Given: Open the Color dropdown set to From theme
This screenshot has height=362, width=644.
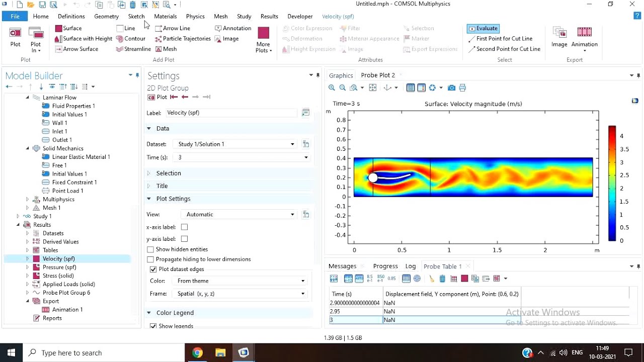Looking at the screenshot, I should [x=240, y=281].
